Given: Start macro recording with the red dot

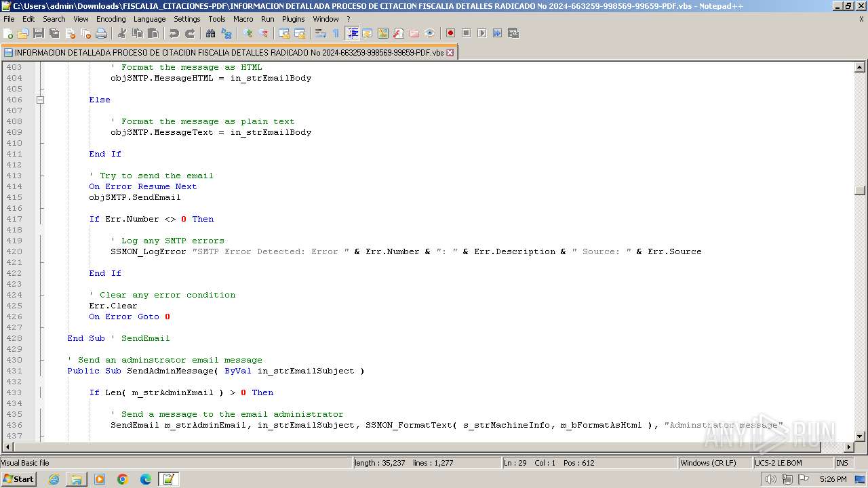Looking at the screenshot, I should [x=451, y=33].
